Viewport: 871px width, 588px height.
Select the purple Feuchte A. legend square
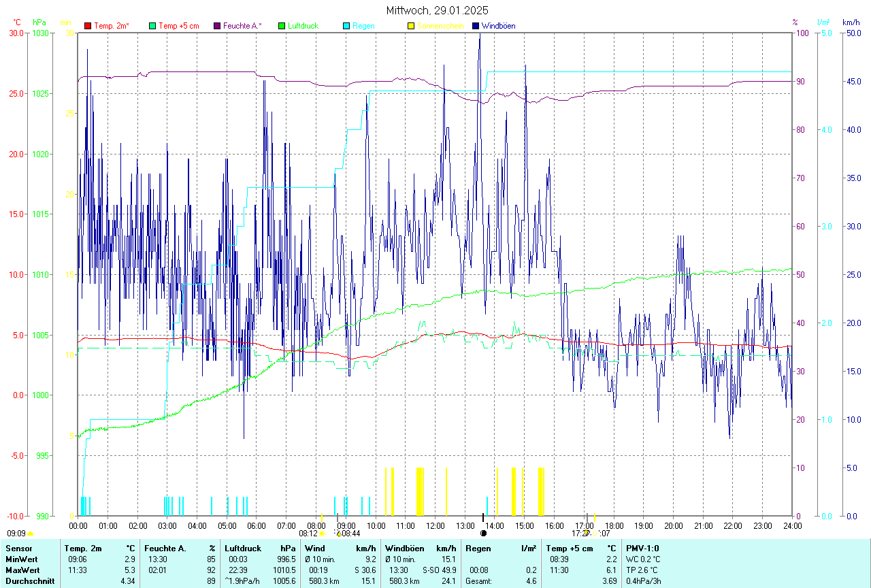(218, 26)
